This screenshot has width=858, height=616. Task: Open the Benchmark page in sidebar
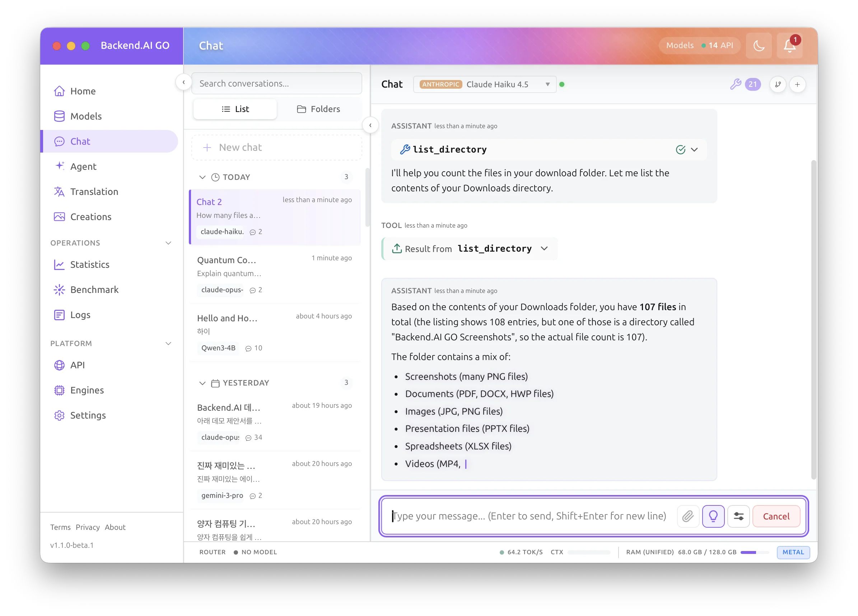[x=94, y=289]
